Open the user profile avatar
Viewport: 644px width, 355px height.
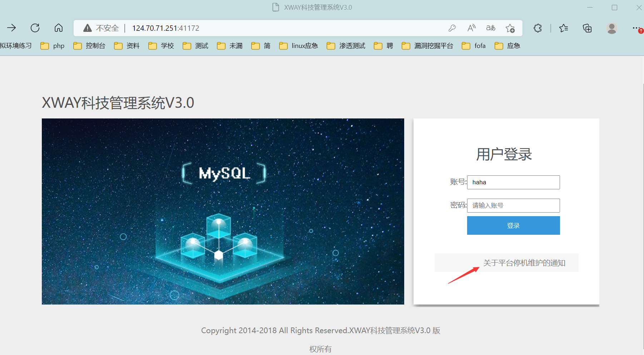pyautogui.click(x=612, y=28)
